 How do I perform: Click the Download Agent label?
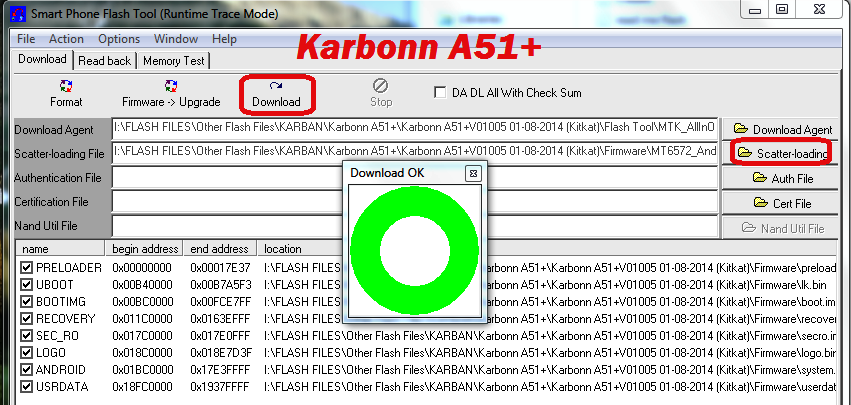point(54,130)
